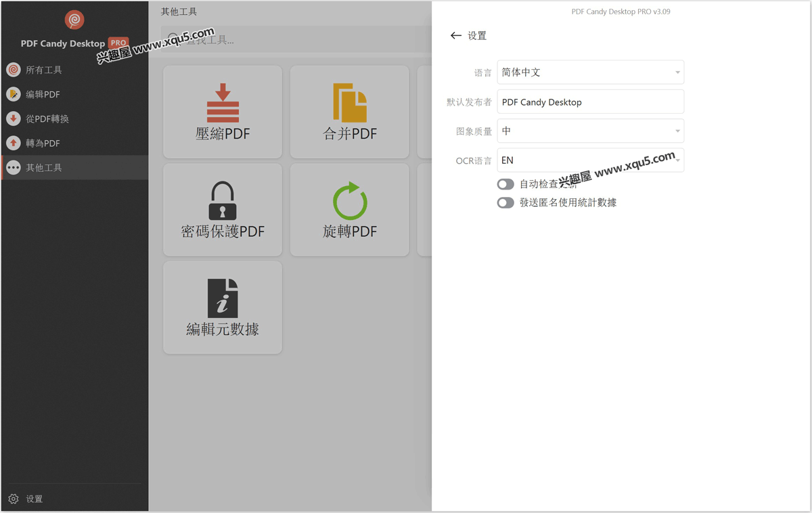Open the 旋轉PDF rotate tool
The height and width of the screenshot is (513, 812).
click(350, 210)
